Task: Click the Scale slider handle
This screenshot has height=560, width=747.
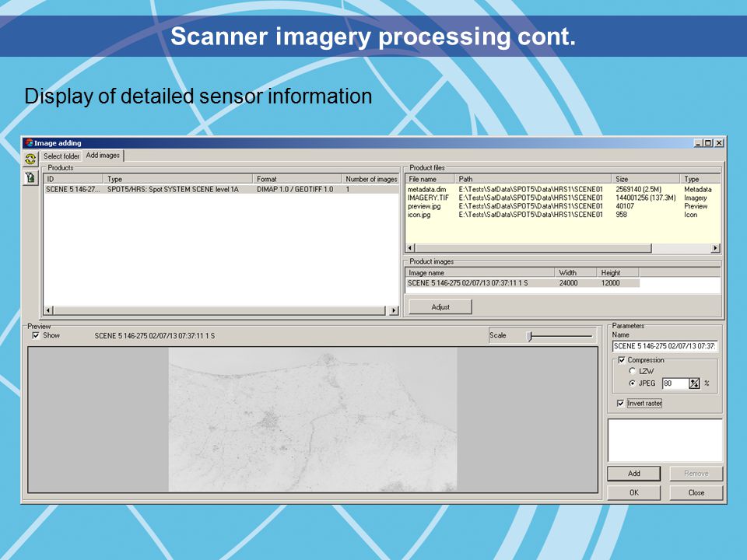Action: pos(529,336)
